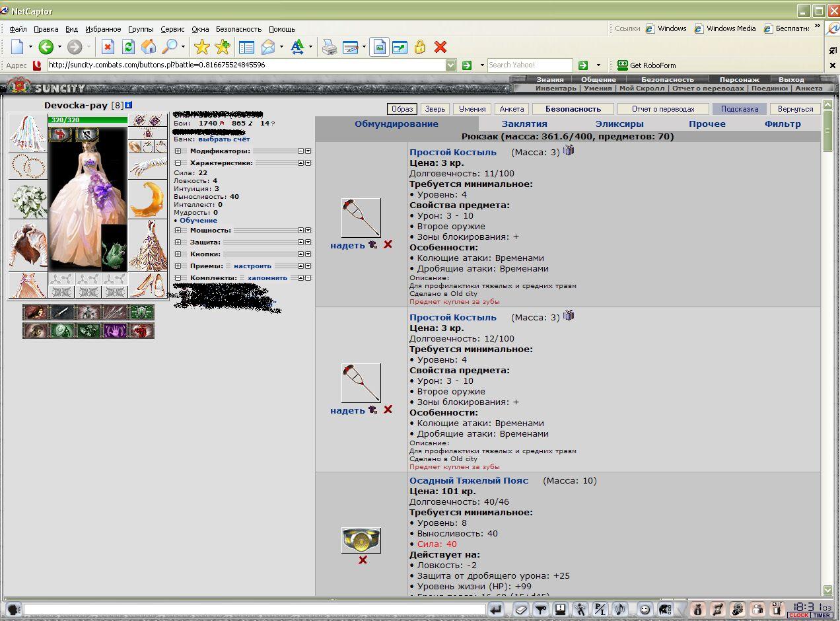Move Защита section up with arrow
840x621 pixels.
point(300,242)
